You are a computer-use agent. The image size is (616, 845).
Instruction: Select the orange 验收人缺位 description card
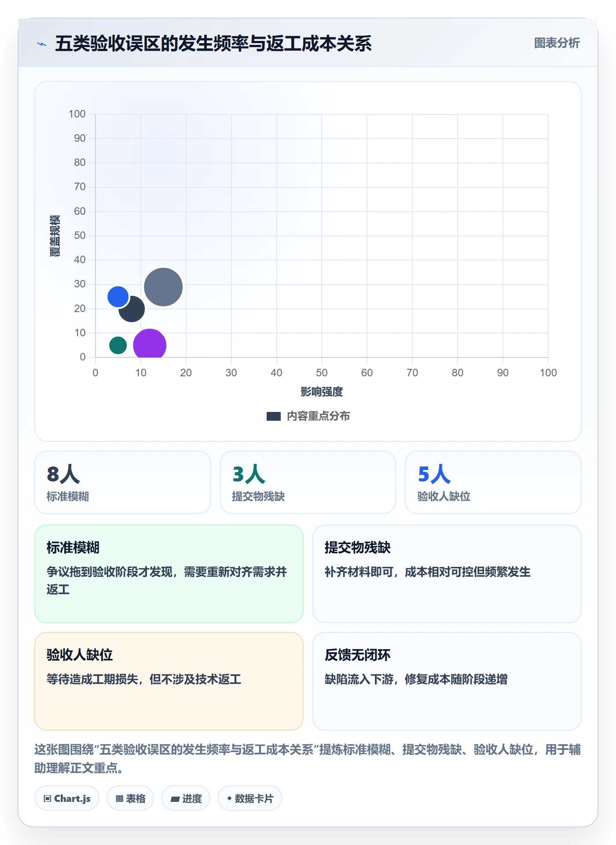[x=169, y=681]
